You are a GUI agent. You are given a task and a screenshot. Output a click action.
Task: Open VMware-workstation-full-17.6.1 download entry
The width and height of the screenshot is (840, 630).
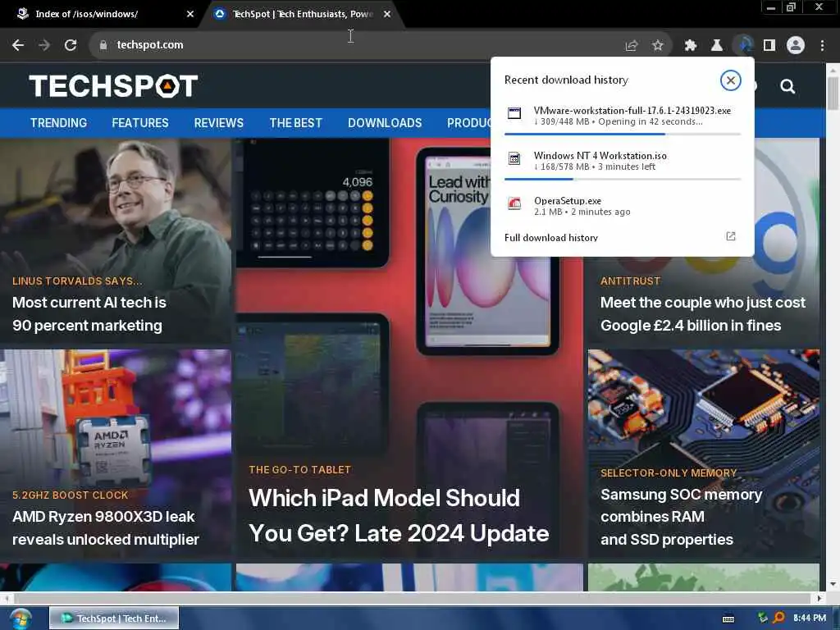tap(623, 116)
